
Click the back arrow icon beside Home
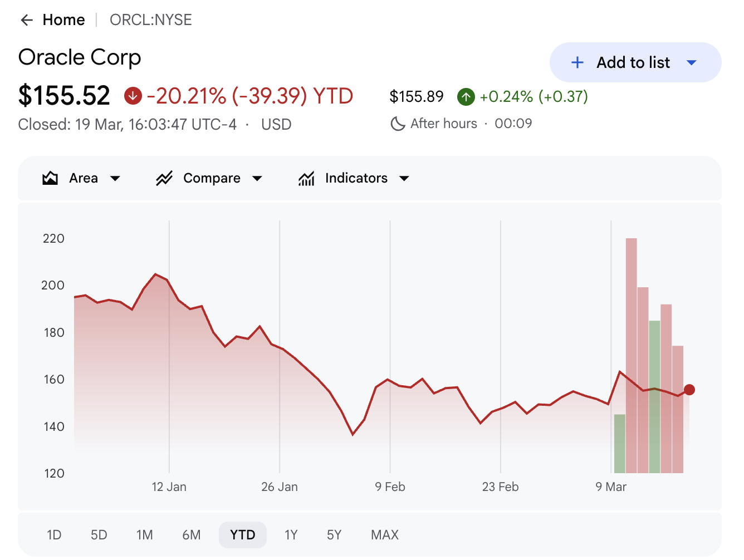(x=27, y=20)
